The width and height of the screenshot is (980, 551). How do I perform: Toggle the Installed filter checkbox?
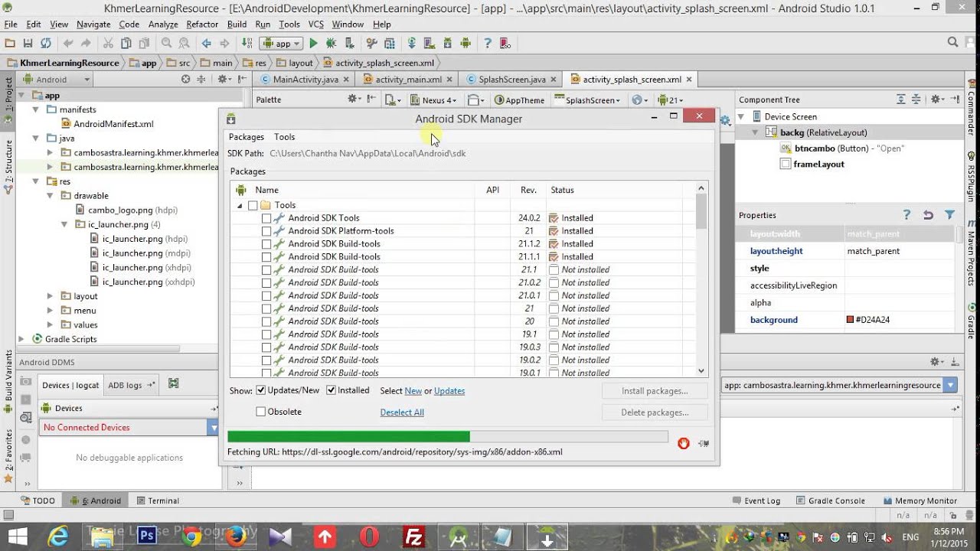[x=332, y=390]
